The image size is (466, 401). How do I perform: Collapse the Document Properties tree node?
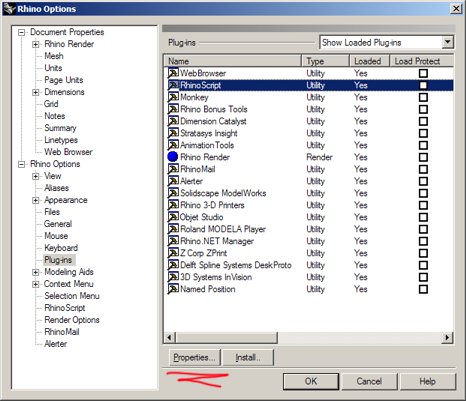click(x=22, y=32)
